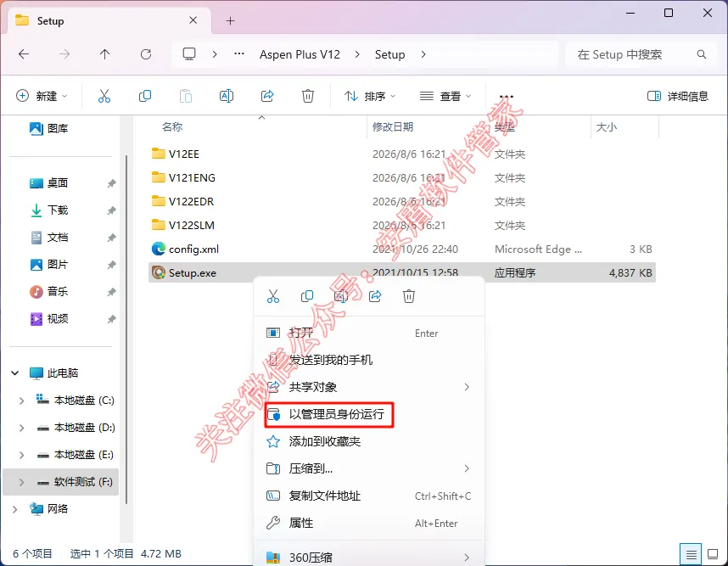Click Aspen Plus V12 in the breadcrumb
728x566 pixels.
coord(300,54)
